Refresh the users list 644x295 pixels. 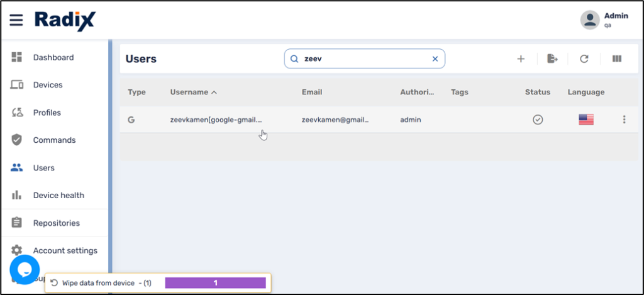[x=584, y=59]
